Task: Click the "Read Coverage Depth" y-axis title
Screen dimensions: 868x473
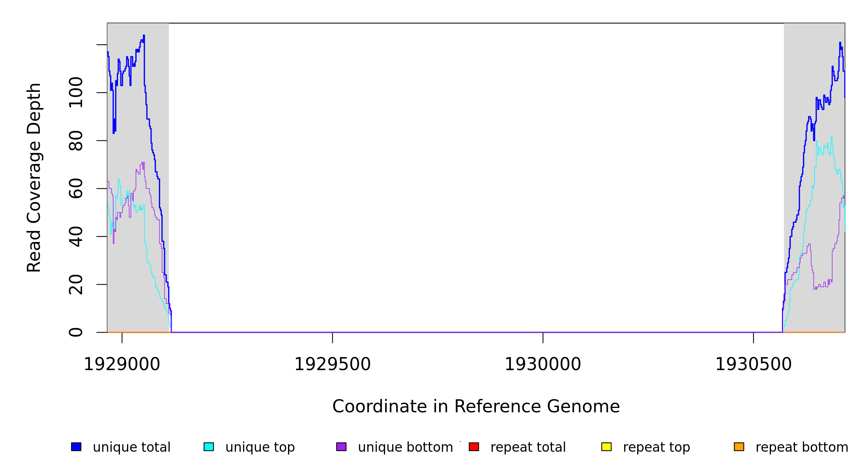Action: tap(34, 177)
